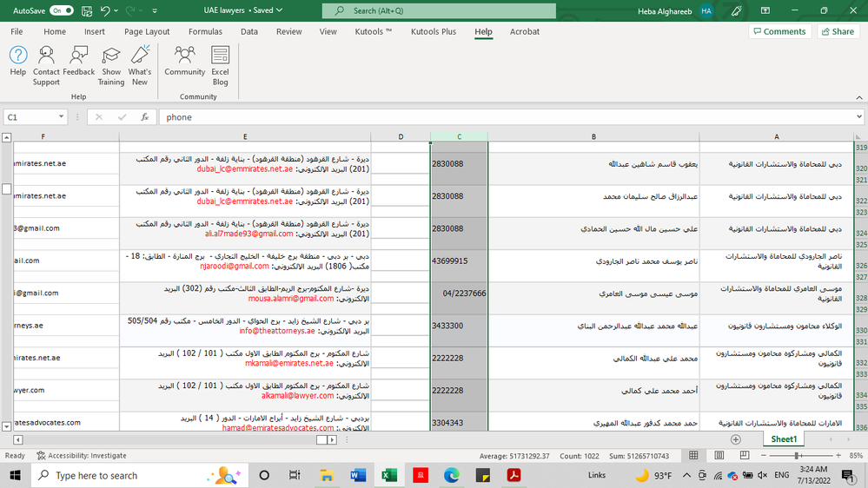The width and height of the screenshot is (868, 488).
Task: Click the Insert Function fx icon
Action: coord(144,116)
